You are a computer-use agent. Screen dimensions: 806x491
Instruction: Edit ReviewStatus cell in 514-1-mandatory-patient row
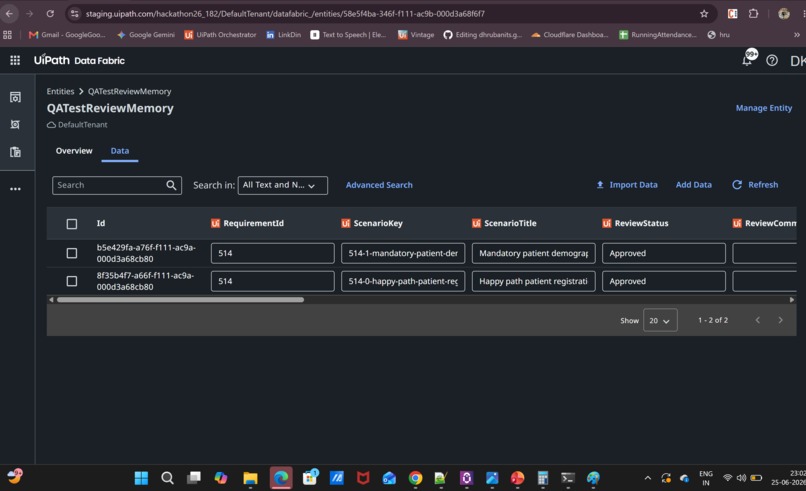(x=664, y=253)
